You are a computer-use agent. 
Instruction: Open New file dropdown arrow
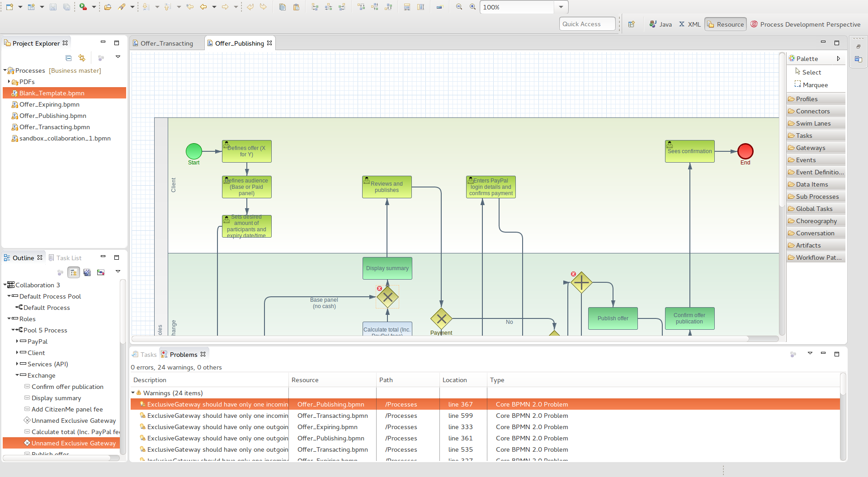pos(20,7)
